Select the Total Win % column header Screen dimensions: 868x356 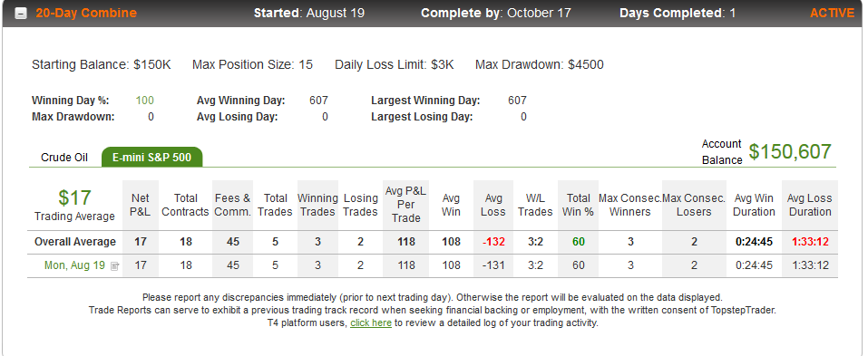point(578,205)
